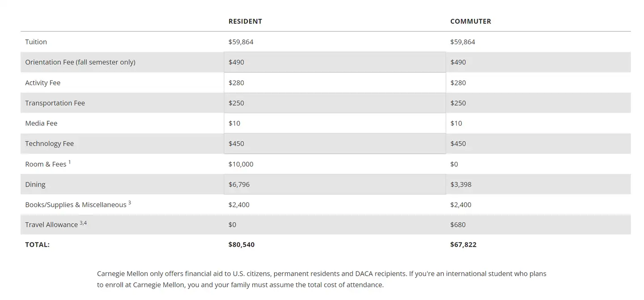Select commuter Activity Fee $280 cell

(458, 83)
